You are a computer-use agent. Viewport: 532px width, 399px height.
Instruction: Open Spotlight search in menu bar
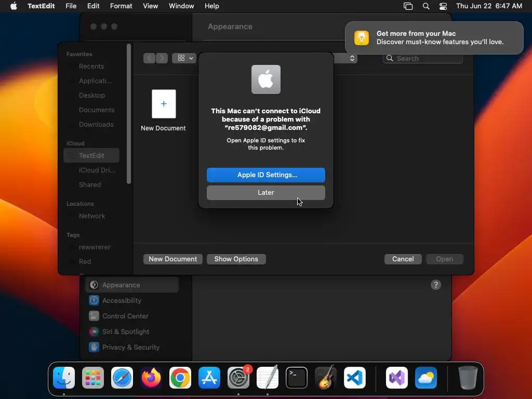point(426,6)
